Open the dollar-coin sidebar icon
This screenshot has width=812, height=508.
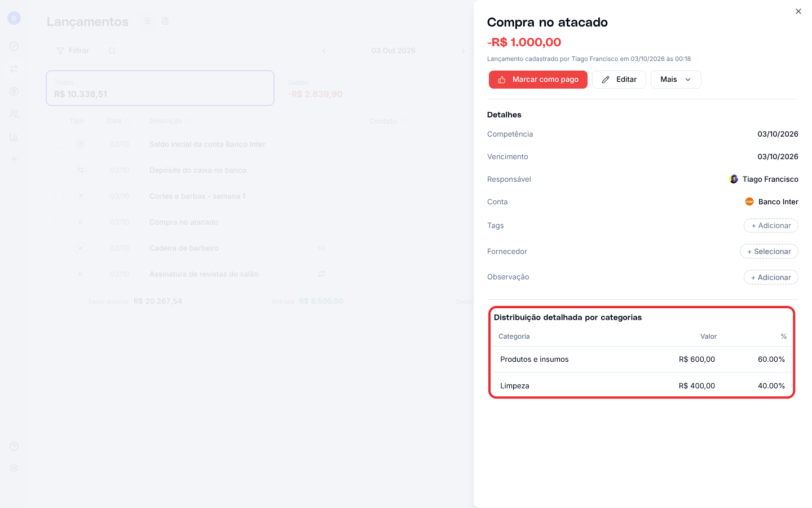(14, 91)
